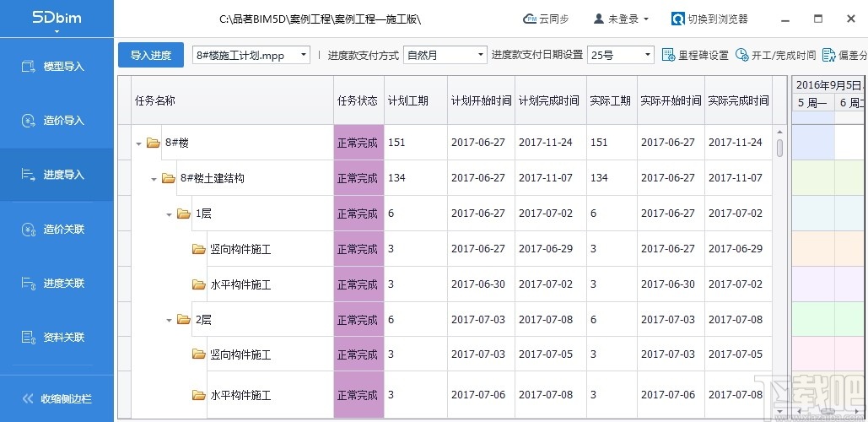The width and height of the screenshot is (868, 422).
Task: Click the 5Dbim logo dropdown arrow
Action: click(x=57, y=31)
